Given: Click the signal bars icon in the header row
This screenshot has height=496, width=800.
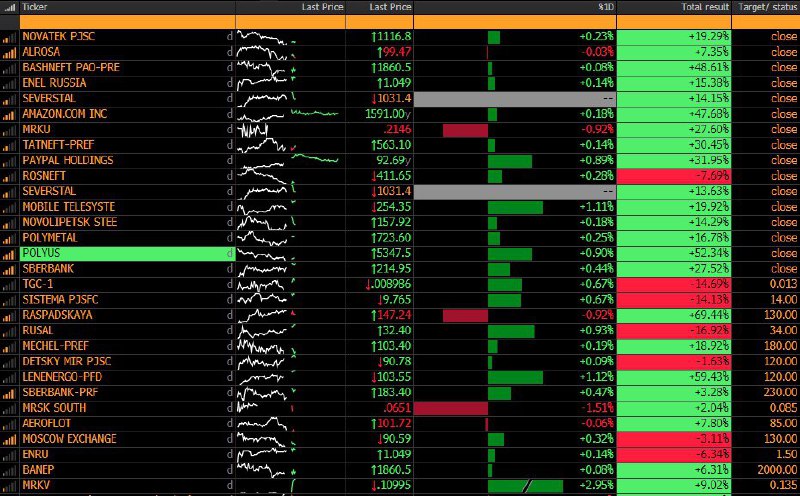Looking at the screenshot, I should pos(9,7).
